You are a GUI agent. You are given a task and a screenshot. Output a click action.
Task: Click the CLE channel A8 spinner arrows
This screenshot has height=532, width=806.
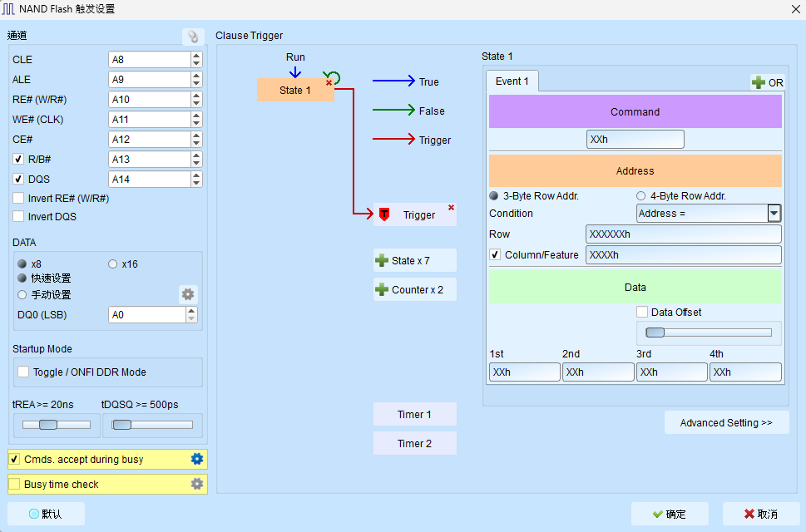pos(196,60)
